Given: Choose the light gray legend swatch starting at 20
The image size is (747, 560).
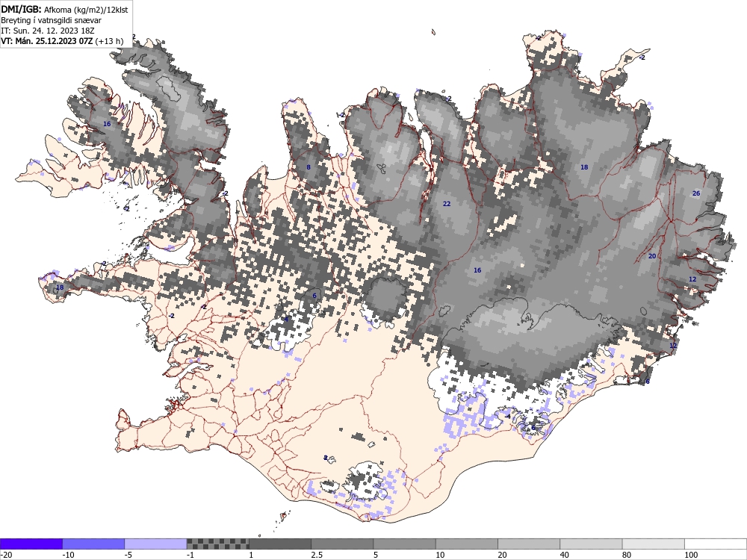Looking at the screenshot, I should pyautogui.click(x=529, y=544).
